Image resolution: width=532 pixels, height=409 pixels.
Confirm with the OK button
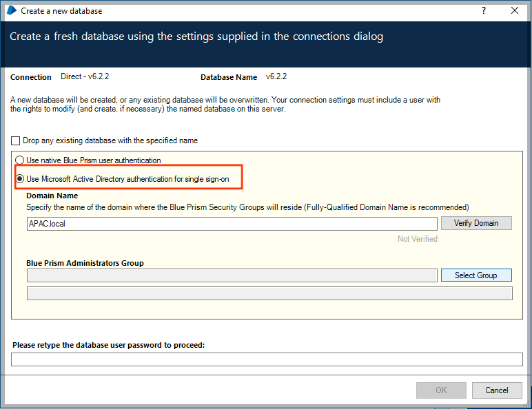pyautogui.click(x=441, y=390)
